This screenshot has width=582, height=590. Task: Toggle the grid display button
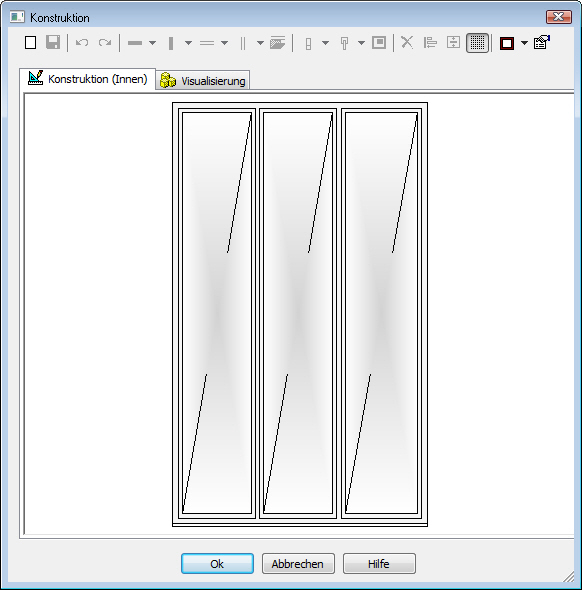[x=477, y=43]
